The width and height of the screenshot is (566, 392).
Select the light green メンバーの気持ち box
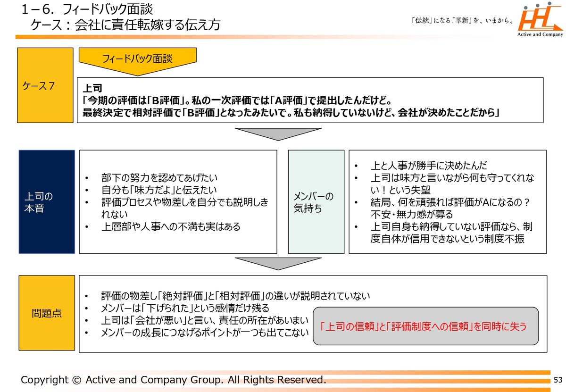(316, 202)
